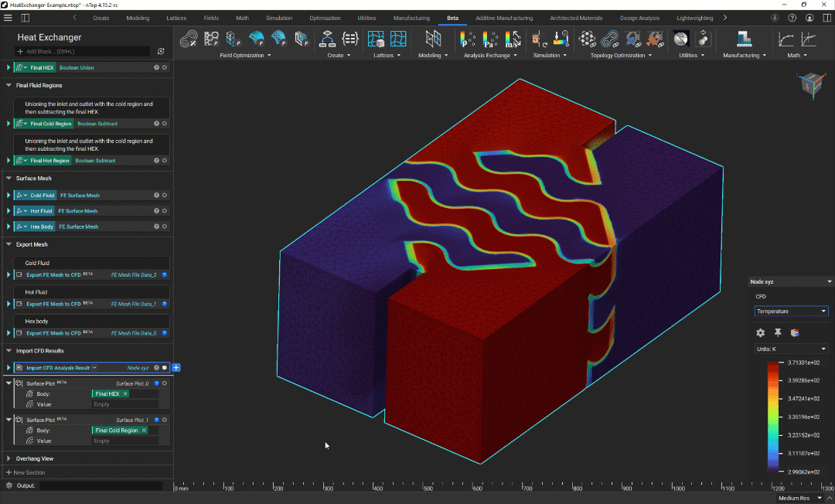Toggle visibility of Cold Fluid surface mesh
Screen dimensions: 835x504
tap(165, 196)
